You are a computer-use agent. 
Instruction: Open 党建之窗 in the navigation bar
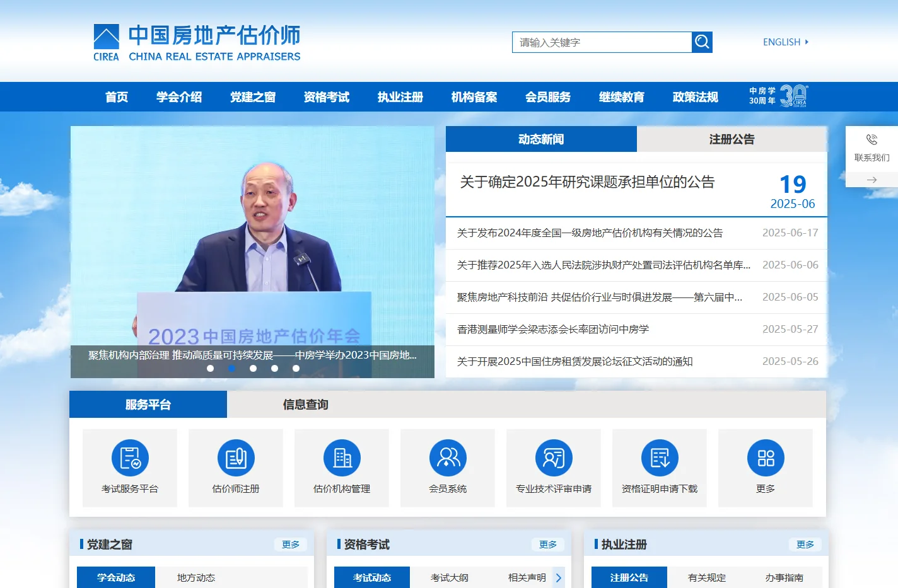point(253,97)
